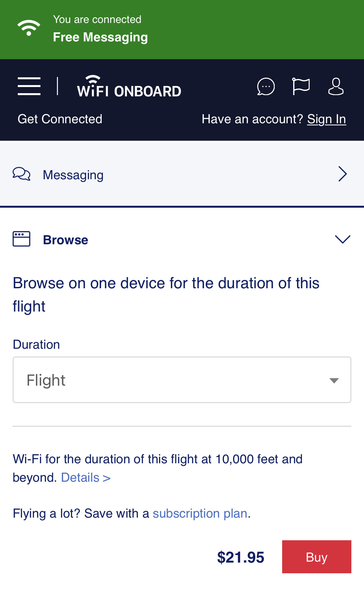Click the Browse window icon
This screenshot has width=364, height=593.
pos(21,239)
